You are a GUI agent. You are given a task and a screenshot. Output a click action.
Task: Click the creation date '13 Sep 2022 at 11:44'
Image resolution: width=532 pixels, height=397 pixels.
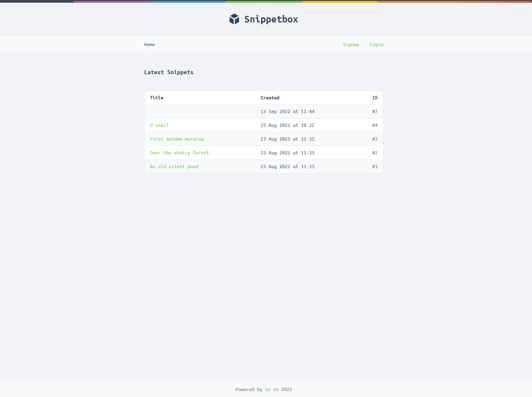287,111
